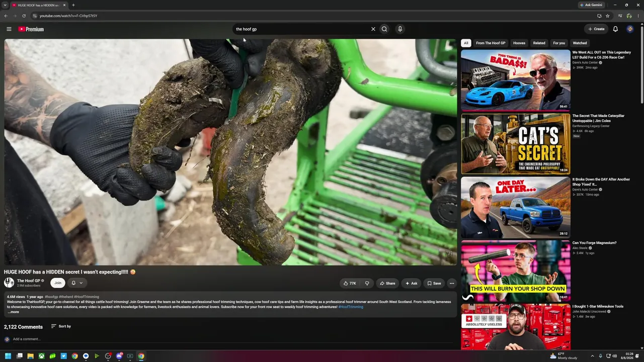
Task: Open the Discord taskbar icon
Action: [x=119, y=356]
